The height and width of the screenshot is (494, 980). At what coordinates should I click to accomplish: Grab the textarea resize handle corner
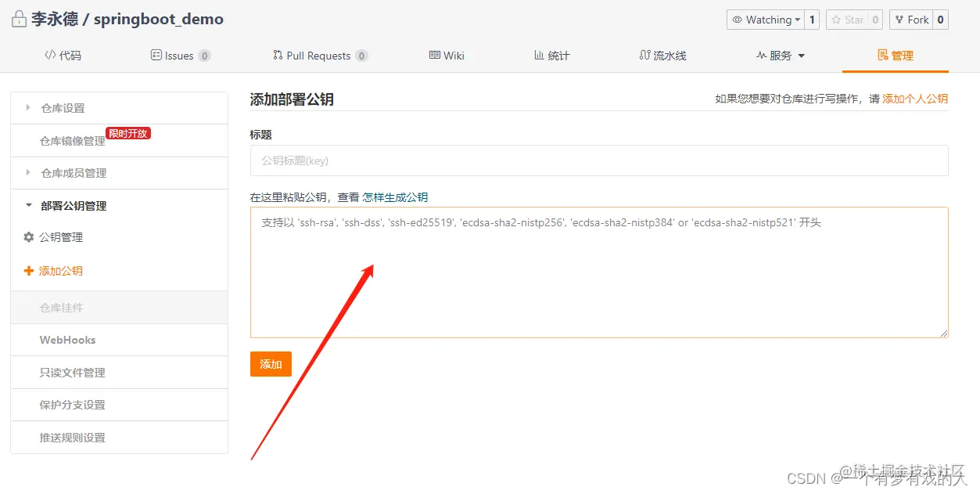point(944,334)
